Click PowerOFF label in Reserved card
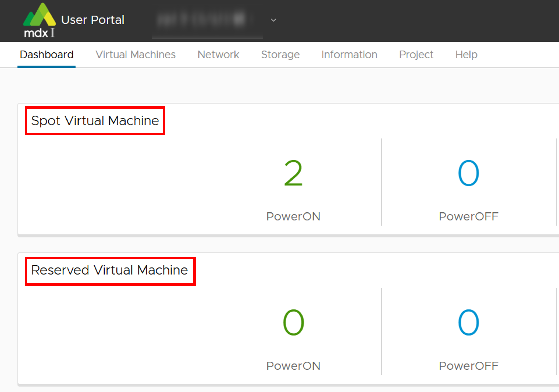 tap(468, 366)
